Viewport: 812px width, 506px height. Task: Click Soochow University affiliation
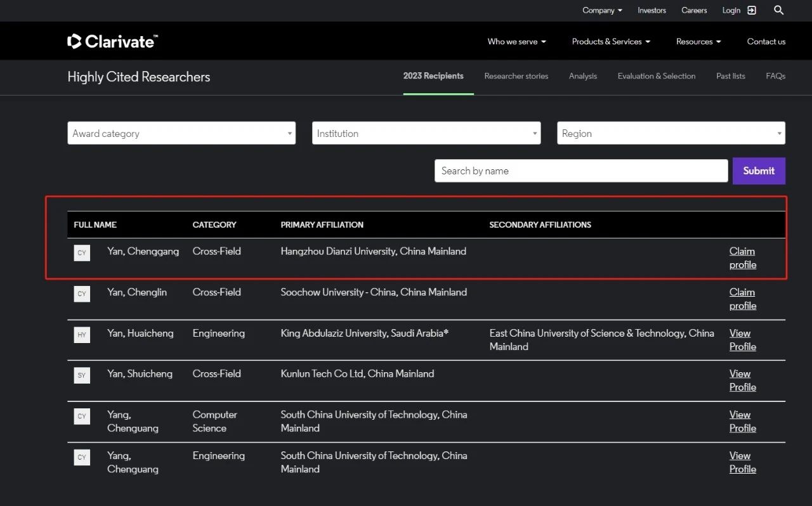374,292
